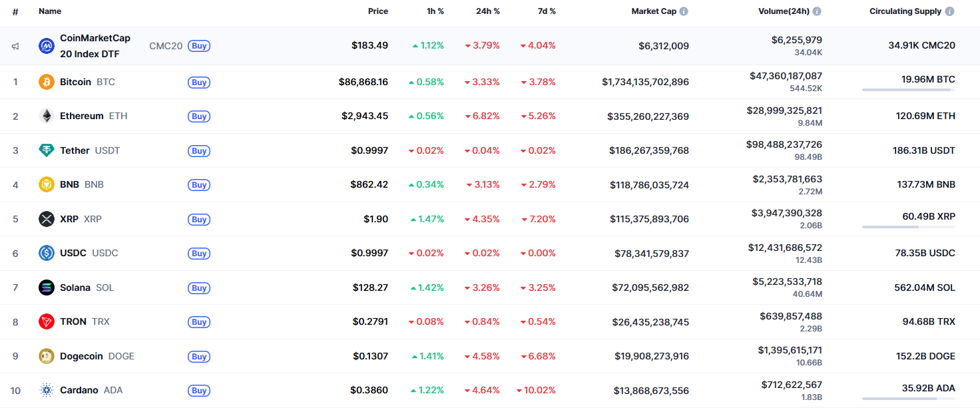This screenshot has height=408, width=980.
Task: Click the BTC circulating supply progress bar
Action: pos(908,89)
